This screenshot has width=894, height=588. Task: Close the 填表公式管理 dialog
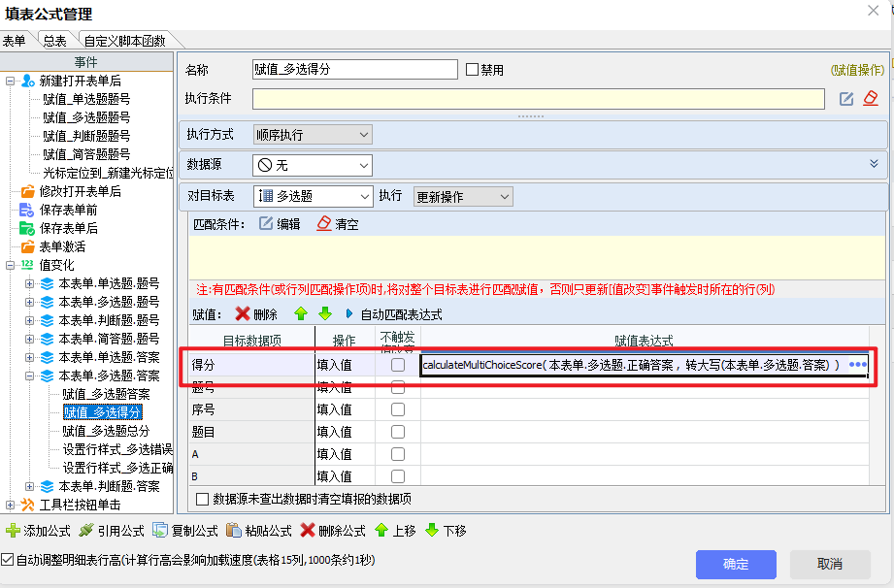click(873, 11)
